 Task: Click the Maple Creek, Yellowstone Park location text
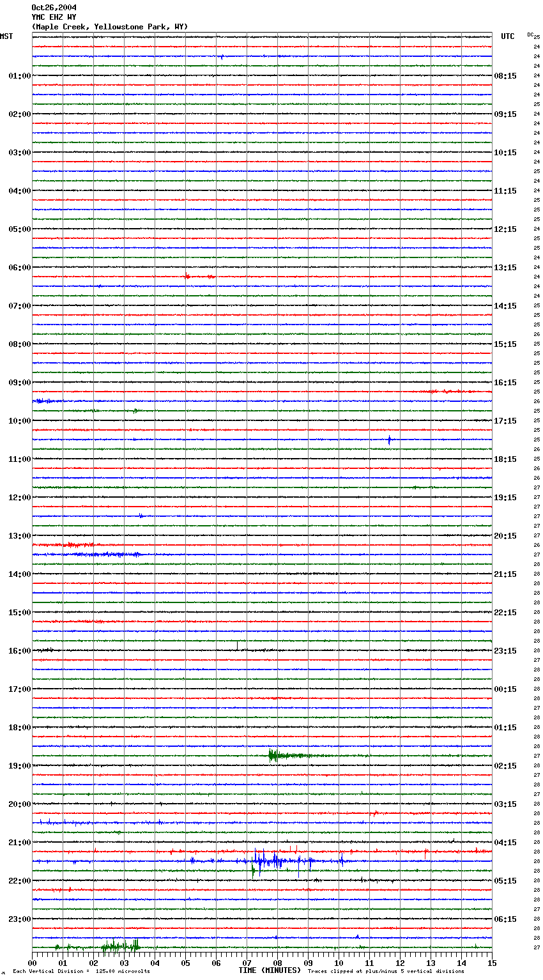point(110,27)
